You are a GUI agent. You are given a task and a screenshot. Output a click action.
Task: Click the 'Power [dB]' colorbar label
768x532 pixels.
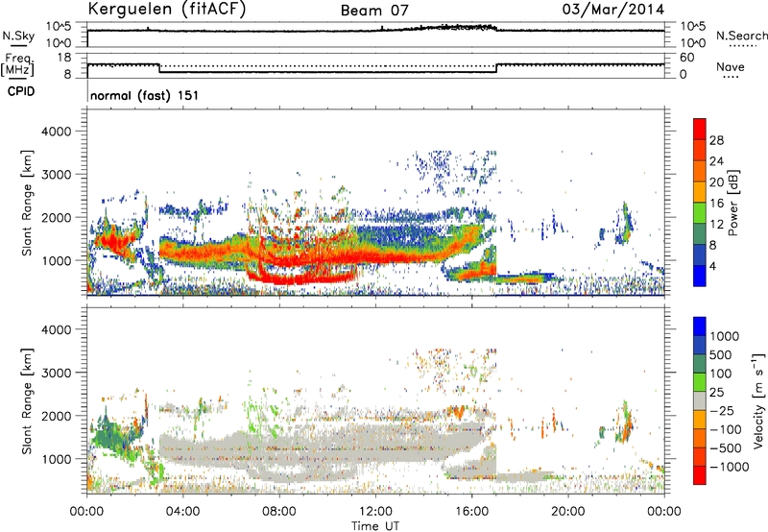(x=732, y=203)
